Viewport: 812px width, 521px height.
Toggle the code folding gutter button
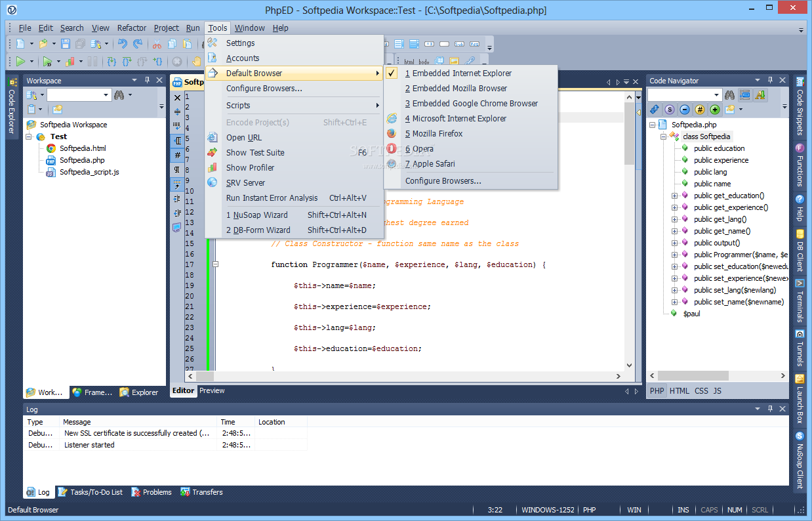[177, 140]
